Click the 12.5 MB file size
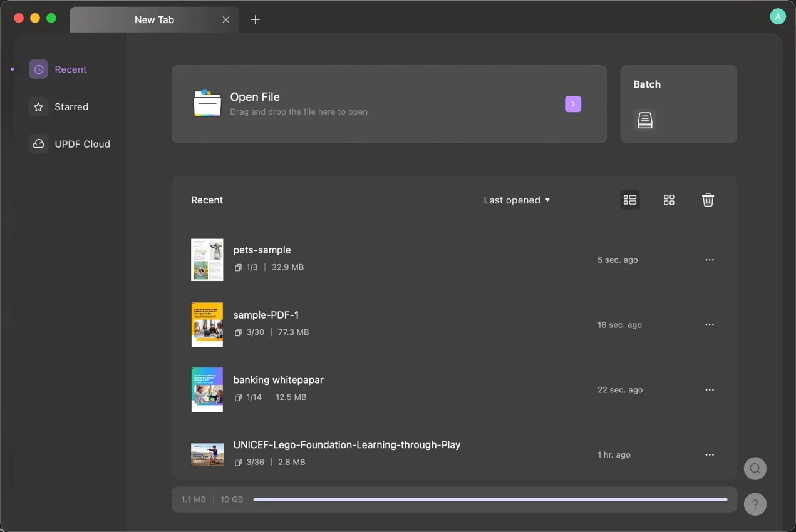Screen dimensions: 796x532 [x=291, y=397]
